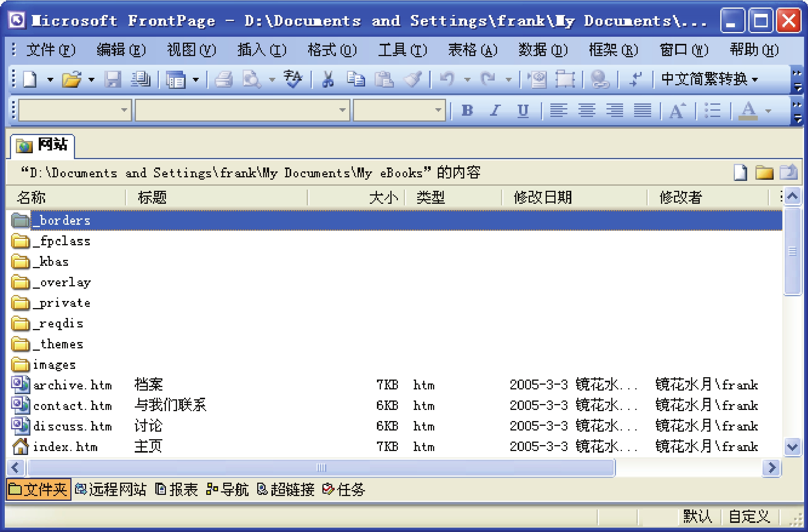This screenshot has height=532, width=808.
Task: Click the Refresh toolbar icon
Action: coord(635,79)
